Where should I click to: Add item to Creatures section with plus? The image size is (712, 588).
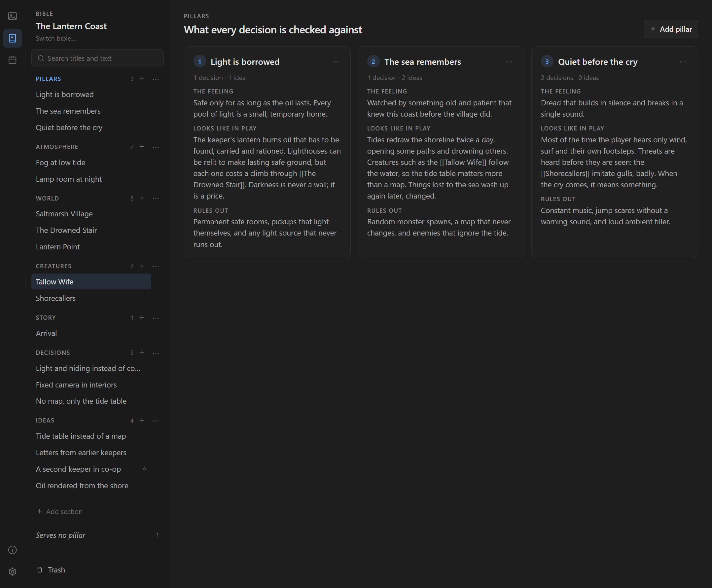[x=142, y=266]
